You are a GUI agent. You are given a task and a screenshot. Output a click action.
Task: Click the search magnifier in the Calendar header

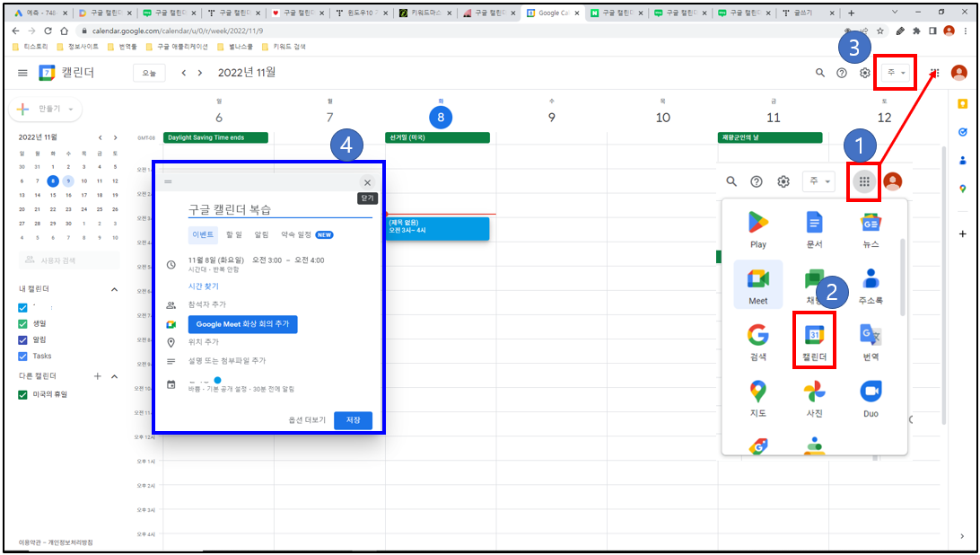(x=819, y=73)
